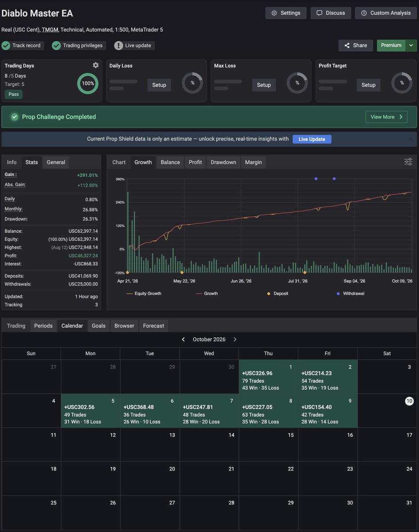Screen dimensions: 419x532
Task: Click the Pass badge under Trading Days
Action: pyautogui.click(x=14, y=94)
